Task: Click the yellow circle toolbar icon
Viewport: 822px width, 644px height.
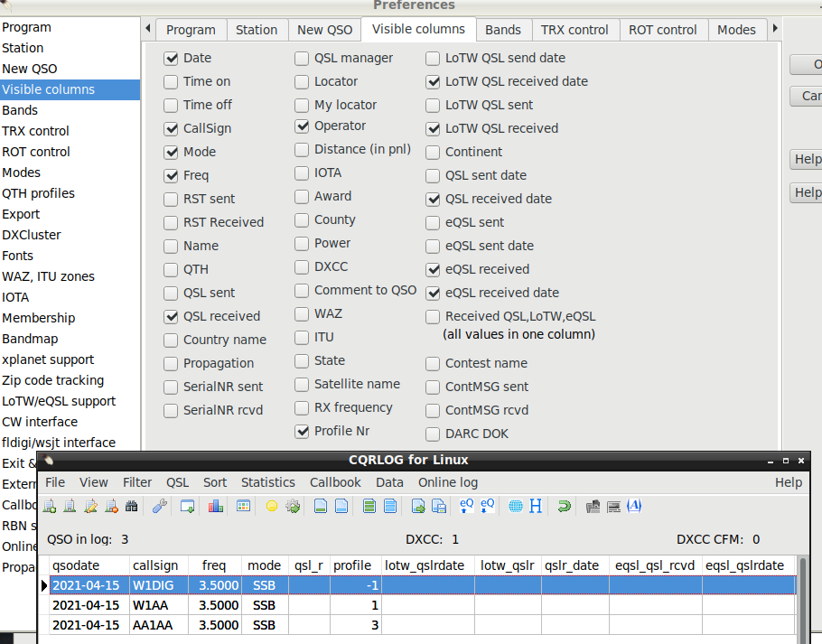Action: [x=272, y=506]
